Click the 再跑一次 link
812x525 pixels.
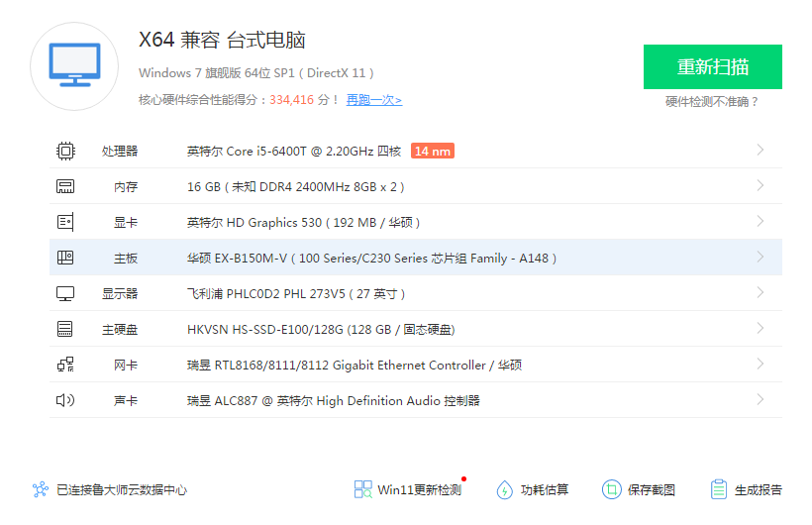(x=373, y=100)
